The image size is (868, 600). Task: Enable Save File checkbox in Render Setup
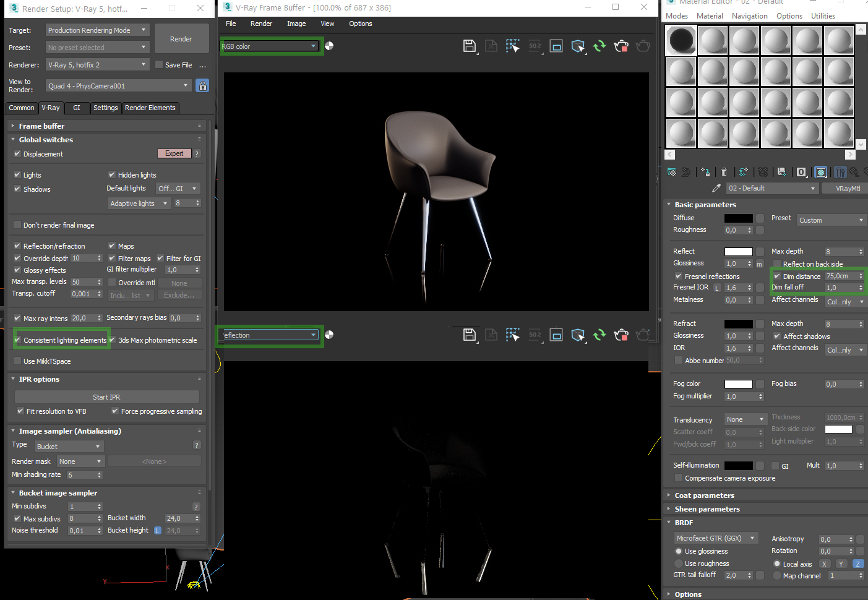tap(159, 64)
